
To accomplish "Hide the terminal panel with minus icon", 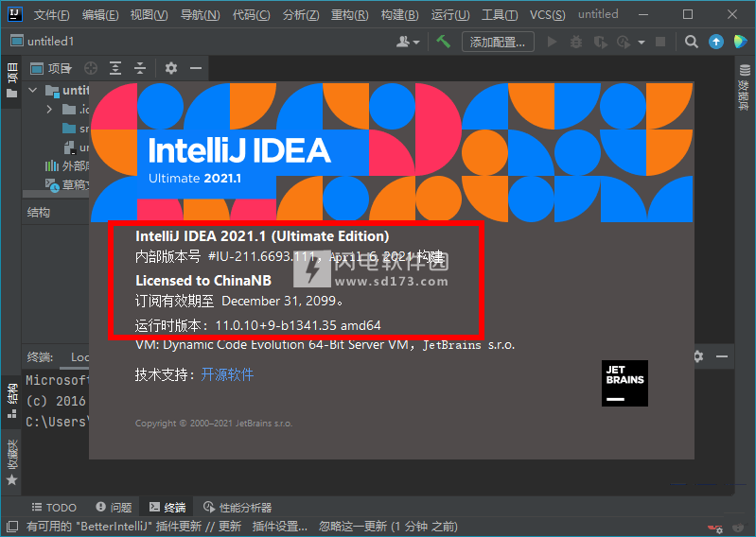I will point(722,356).
